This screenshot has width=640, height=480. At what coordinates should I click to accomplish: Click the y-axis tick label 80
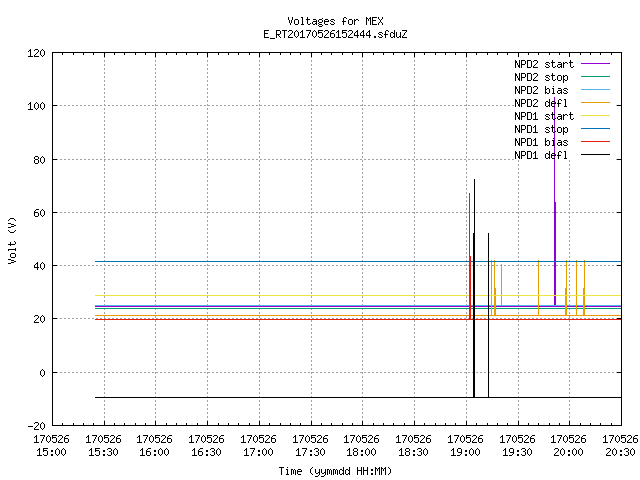[x=39, y=160]
